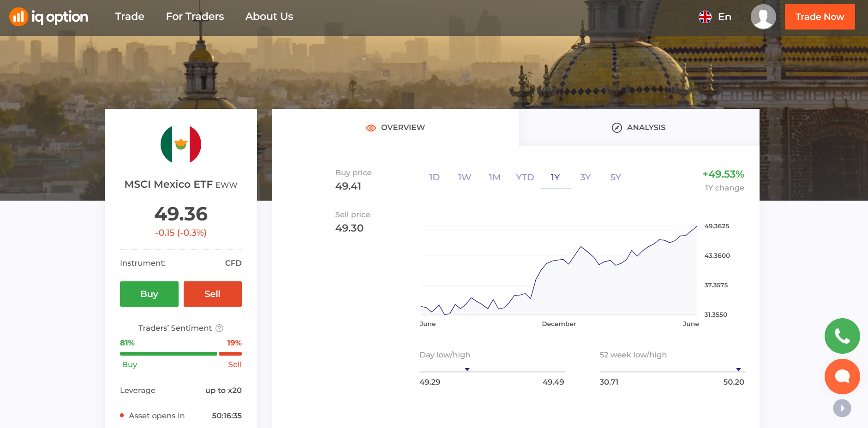Screen dimensions: 868x428
Task: Click the 19% sell sentiment value
Action: (234, 343)
